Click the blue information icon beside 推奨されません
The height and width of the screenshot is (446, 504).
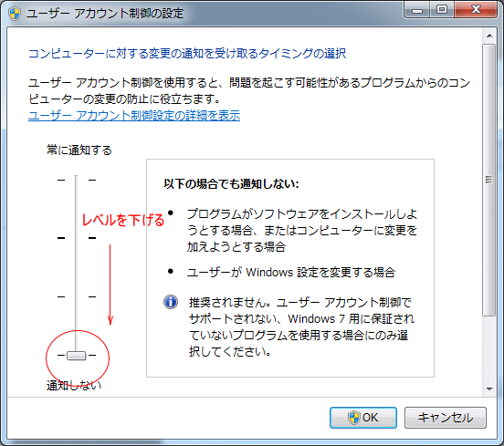click(171, 302)
